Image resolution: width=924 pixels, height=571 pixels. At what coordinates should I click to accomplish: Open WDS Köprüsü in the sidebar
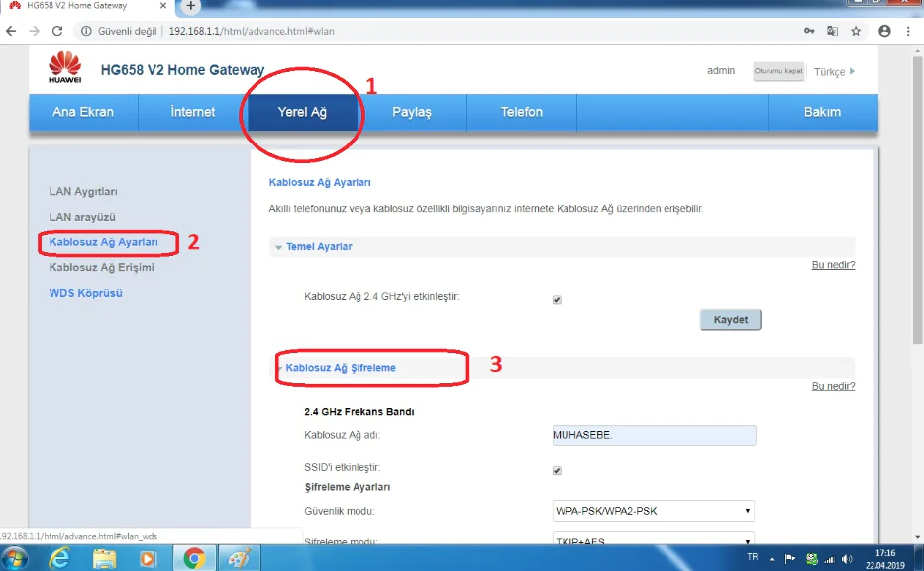pos(85,293)
